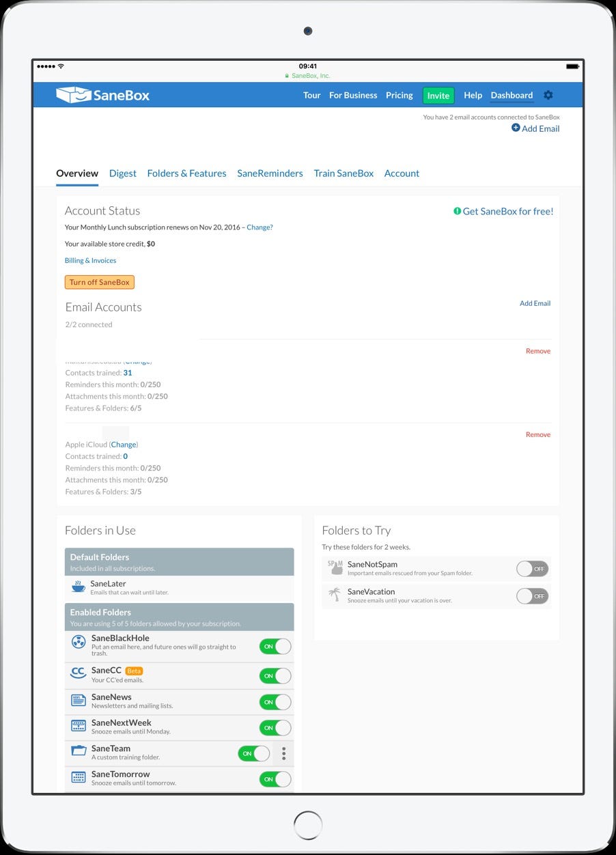This screenshot has height=855, width=616.
Task: Click the Account Status heading
Action: [102, 211]
